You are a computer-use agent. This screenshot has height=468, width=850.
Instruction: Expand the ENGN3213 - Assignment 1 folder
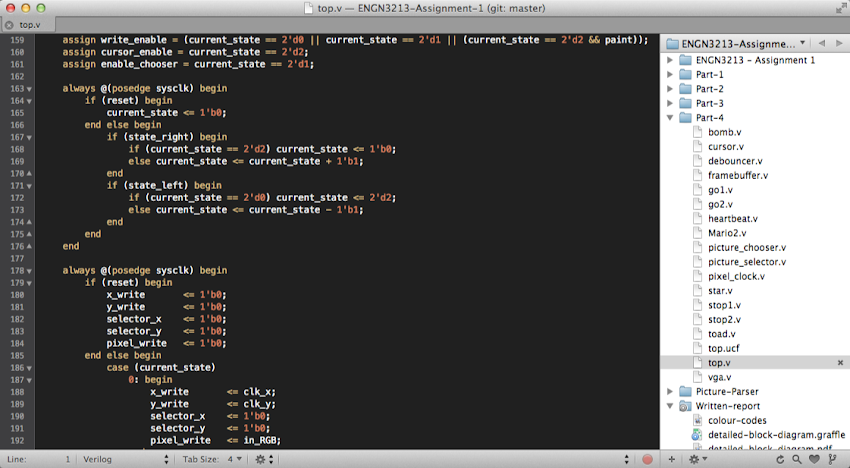670,60
